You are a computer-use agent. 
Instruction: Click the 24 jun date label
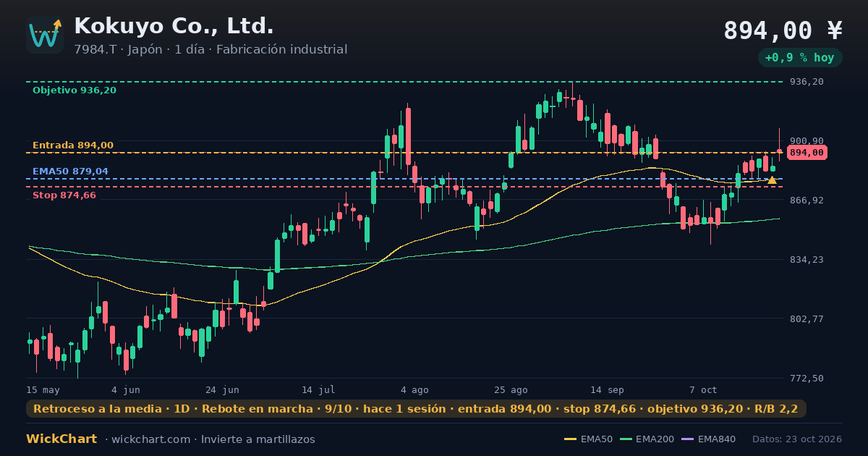(222, 390)
